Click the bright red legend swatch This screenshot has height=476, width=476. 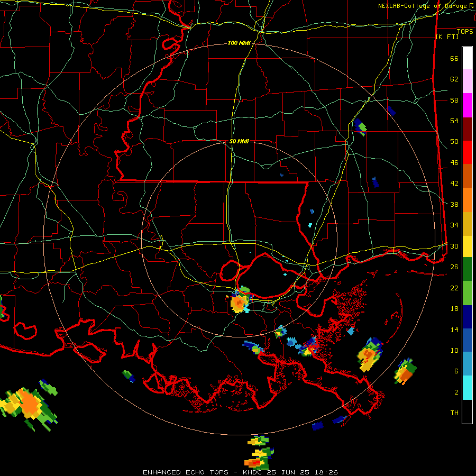pos(467,152)
